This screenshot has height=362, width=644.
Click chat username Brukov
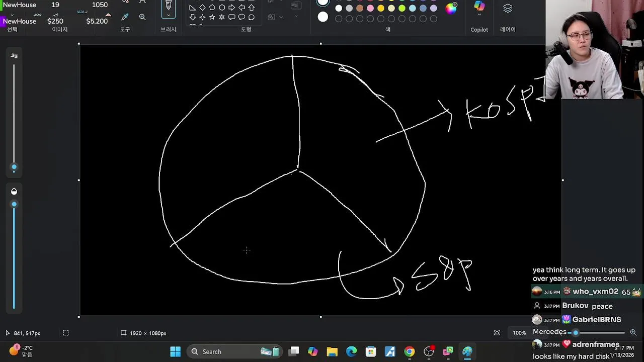(575, 306)
